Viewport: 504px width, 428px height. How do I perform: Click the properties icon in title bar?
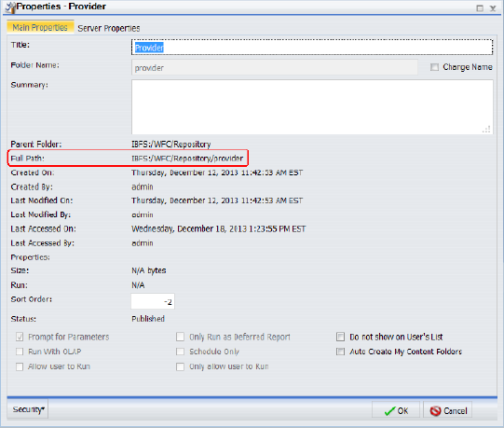(x=10, y=7)
